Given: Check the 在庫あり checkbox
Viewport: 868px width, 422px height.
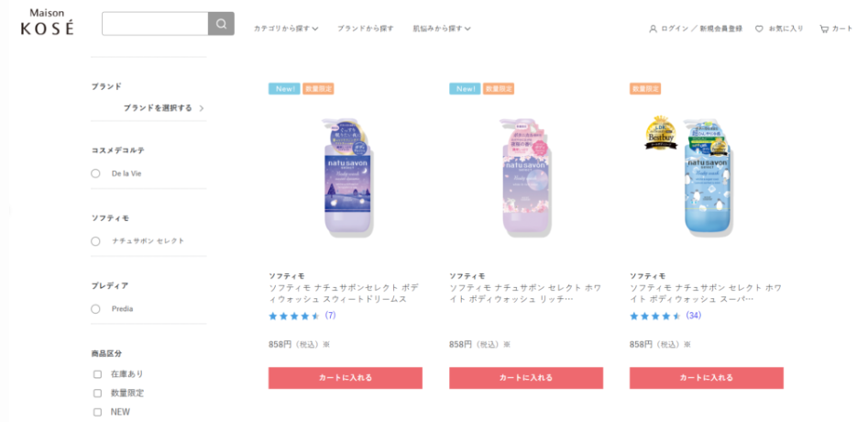Looking at the screenshot, I should click(97, 373).
